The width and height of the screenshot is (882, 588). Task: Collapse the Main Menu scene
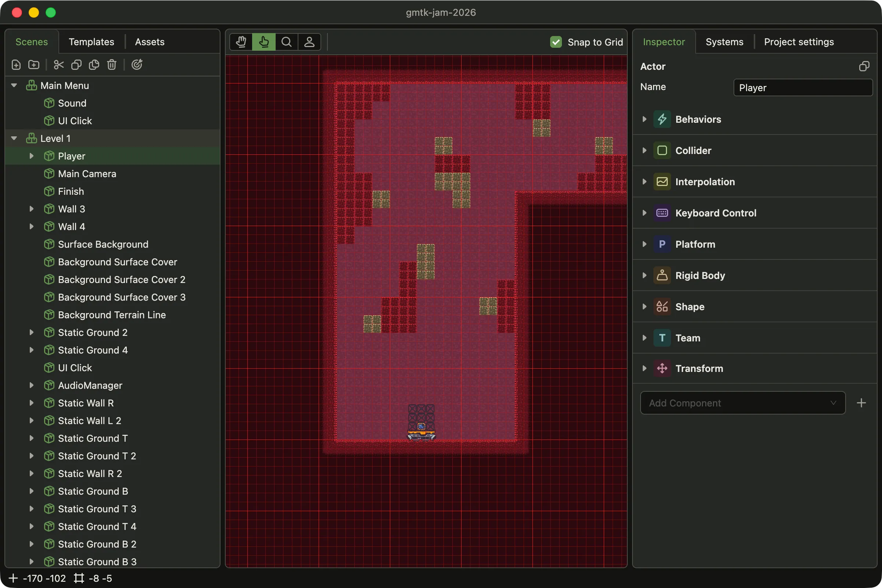point(14,86)
